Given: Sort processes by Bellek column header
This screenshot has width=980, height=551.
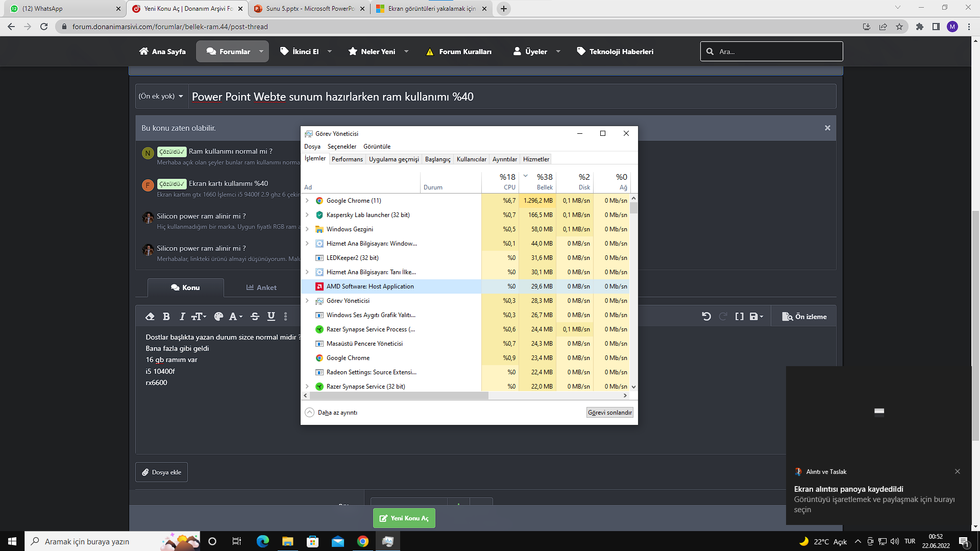Looking at the screenshot, I should coord(537,181).
